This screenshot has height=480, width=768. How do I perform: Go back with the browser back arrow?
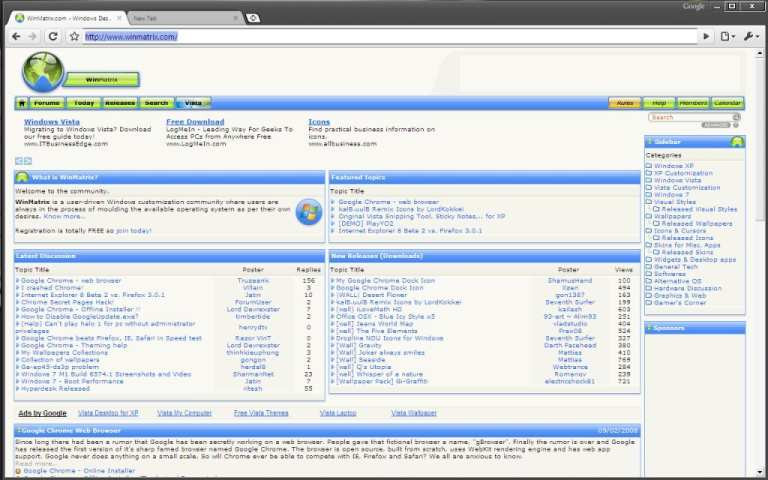16,37
